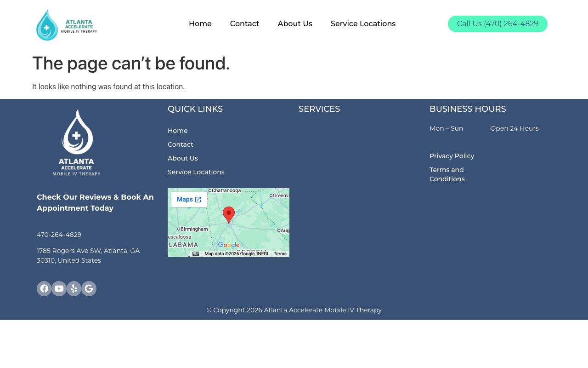Open the Terms and Conditions link

click(x=447, y=174)
